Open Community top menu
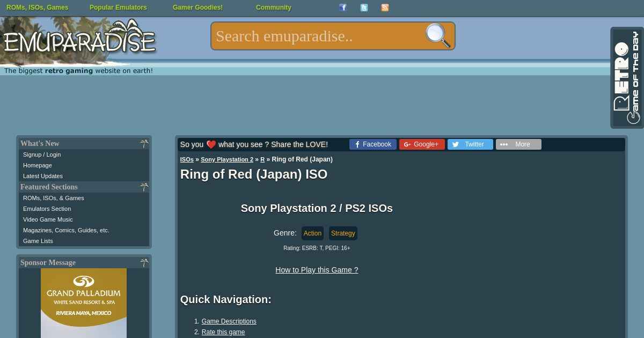 point(274,8)
